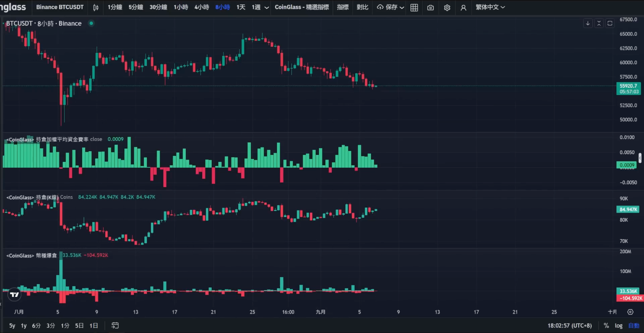Toggle percent scale mode

pyautogui.click(x=606, y=325)
